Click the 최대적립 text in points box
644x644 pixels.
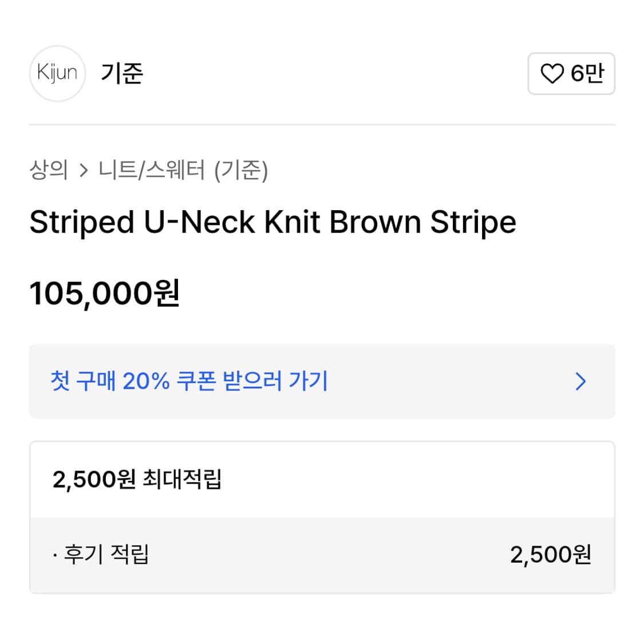181,480
